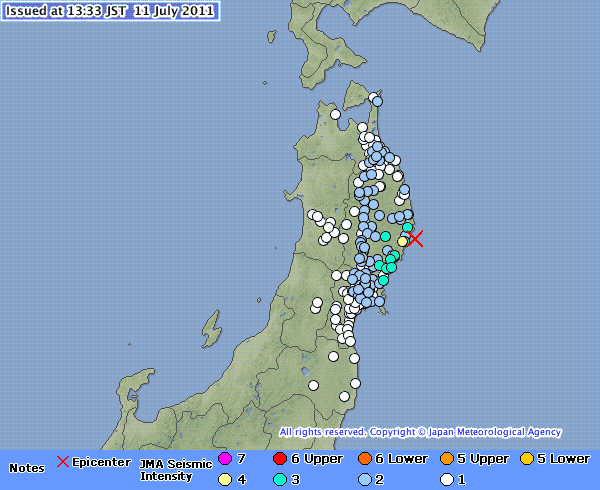
Task: Click the pale yellow intensity 4 legend circle
Action: pos(225,479)
